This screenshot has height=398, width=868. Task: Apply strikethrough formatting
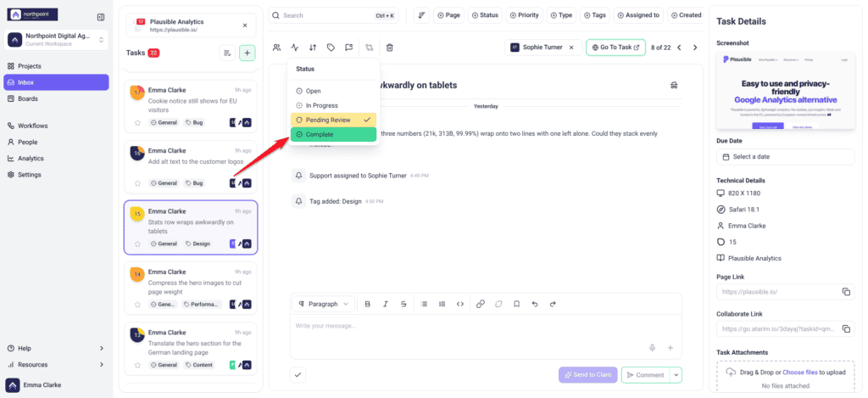(x=403, y=304)
